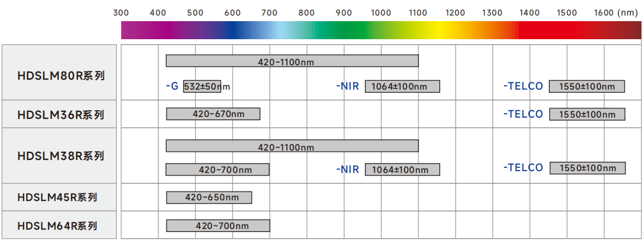
Task: Click the HDSLM38R系列 row label
Action: pos(61,156)
